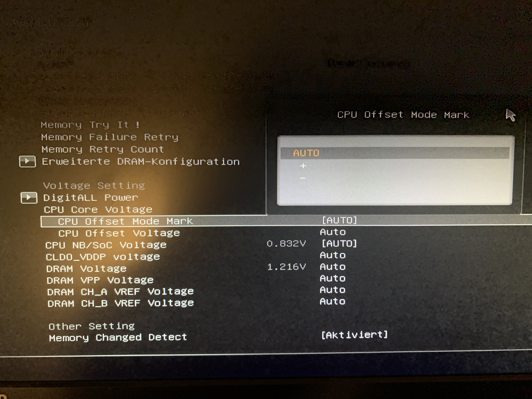Screen dimensions: 532x399
Task: Open CPU NB/SoC Voltage [AUTO] dropdown
Action: [x=339, y=243]
